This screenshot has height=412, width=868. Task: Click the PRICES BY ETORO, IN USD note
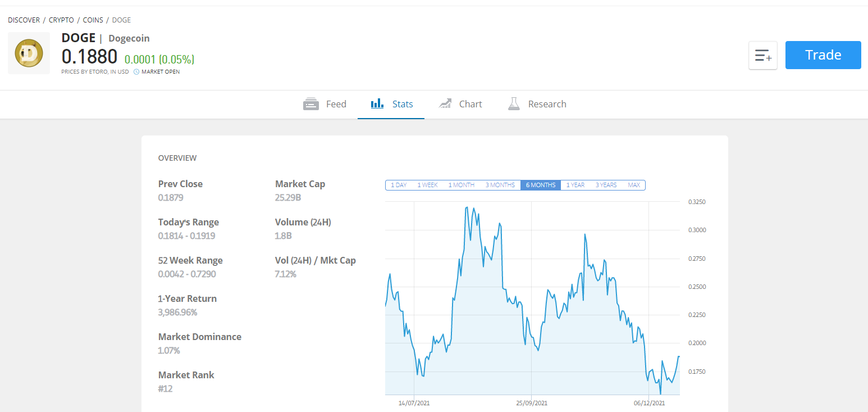pyautogui.click(x=95, y=72)
